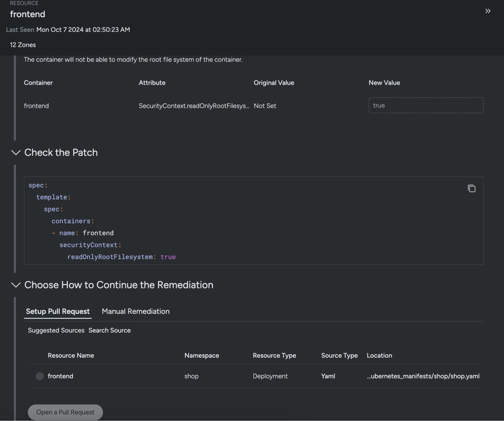This screenshot has width=504, height=421.
Task: Click the Open a Pull Request button
Action: [x=65, y=412]
